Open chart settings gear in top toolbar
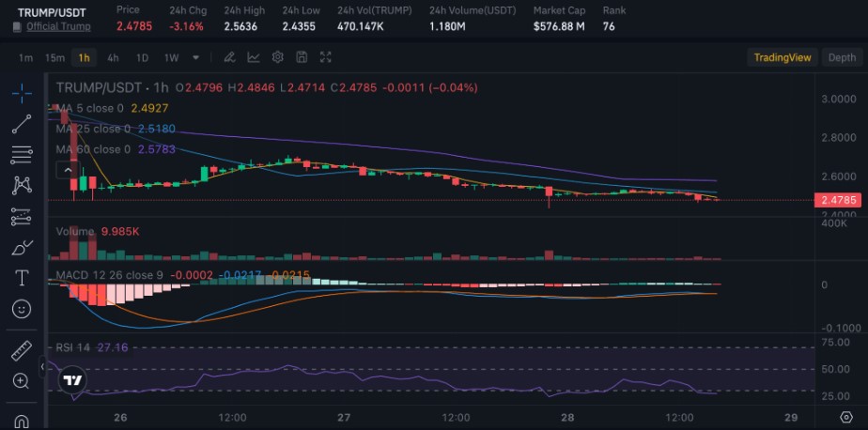 pyautogui.click(x=278, y=57)
